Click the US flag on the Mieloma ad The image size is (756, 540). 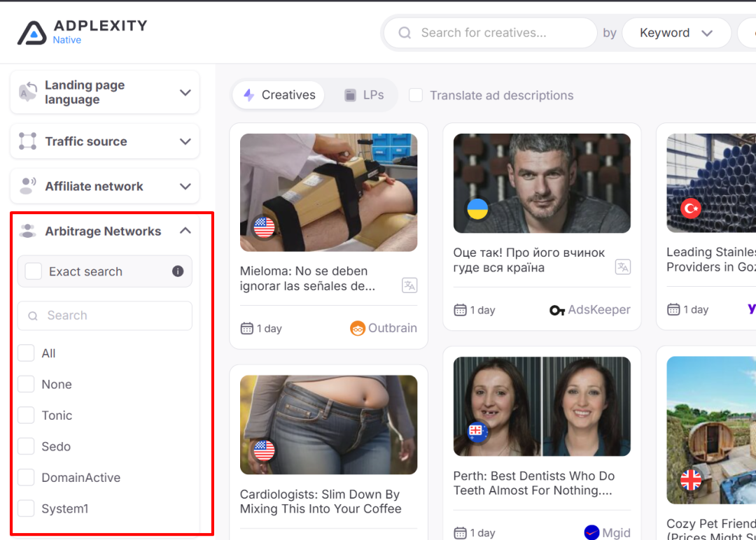click(x=264, y=227)
